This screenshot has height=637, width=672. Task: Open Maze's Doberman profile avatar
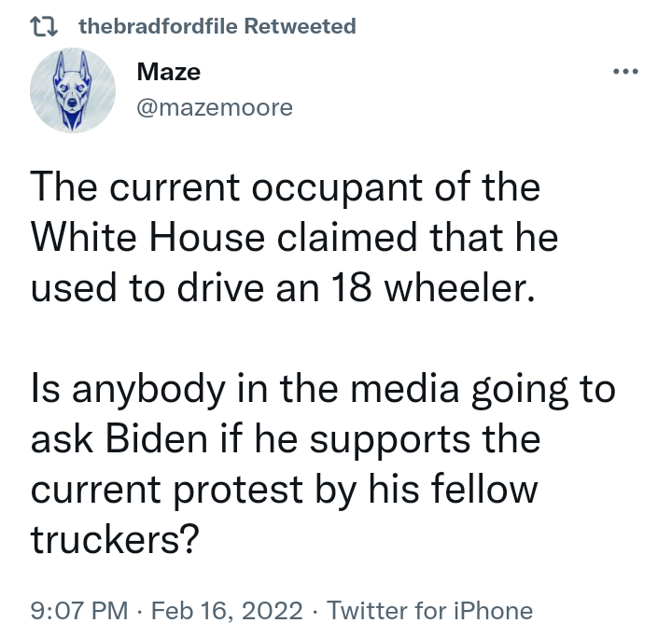tap(73, 90)
